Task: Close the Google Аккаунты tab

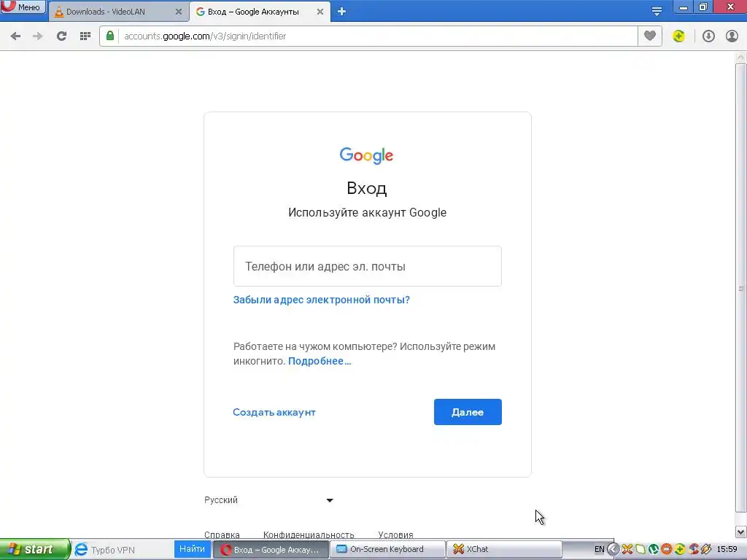Action: 320,12
